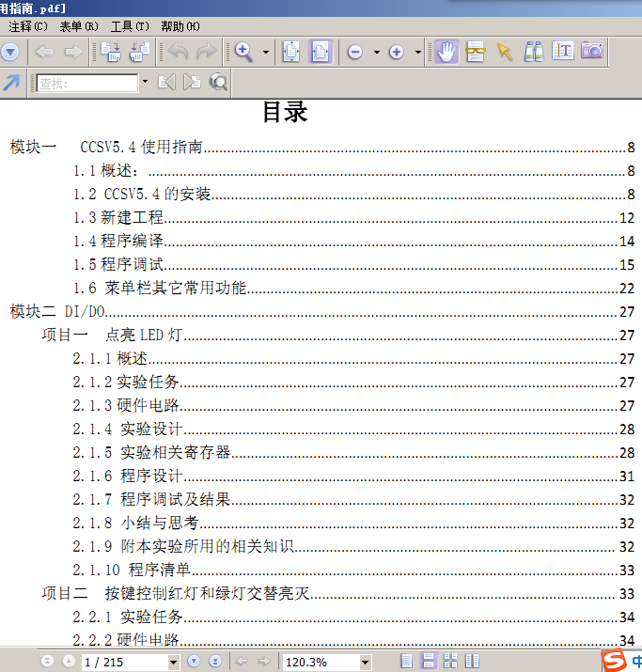Click the fit page height icon
Viewport: 642px width, 672px height.
pyautogui.click(x=291, y=53)
